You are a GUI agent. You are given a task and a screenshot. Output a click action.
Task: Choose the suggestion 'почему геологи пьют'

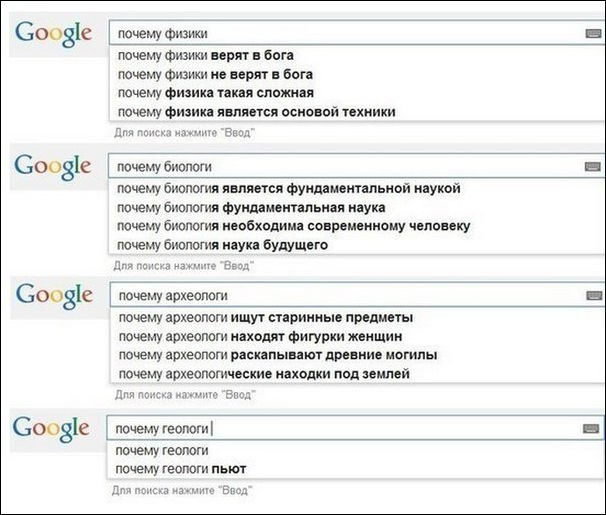click(181, 469)
